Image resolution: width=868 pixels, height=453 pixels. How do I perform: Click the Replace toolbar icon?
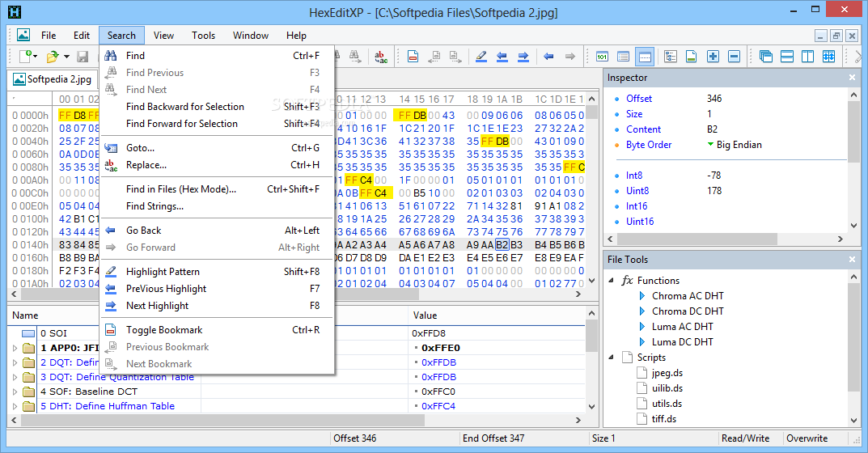[x=381, y=57]
